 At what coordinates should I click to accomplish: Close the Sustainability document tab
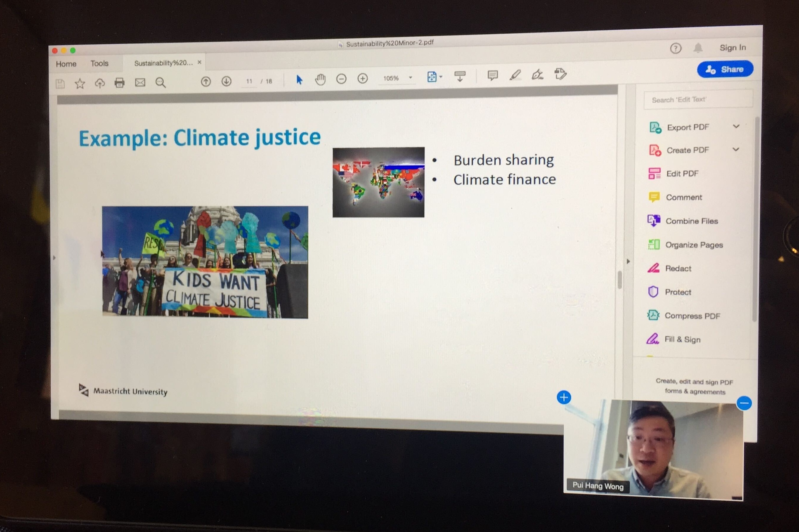200,62
